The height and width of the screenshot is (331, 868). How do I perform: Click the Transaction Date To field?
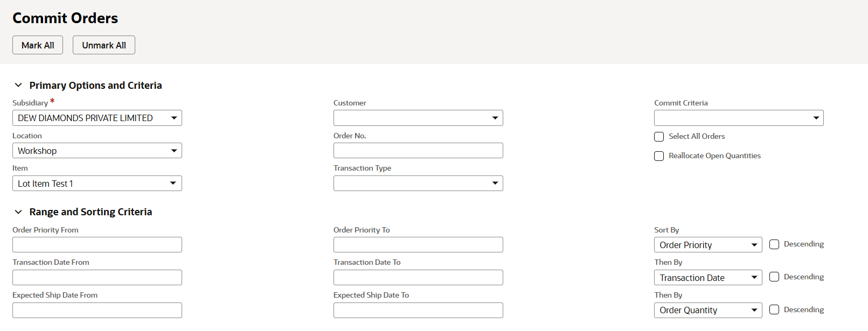418,278
